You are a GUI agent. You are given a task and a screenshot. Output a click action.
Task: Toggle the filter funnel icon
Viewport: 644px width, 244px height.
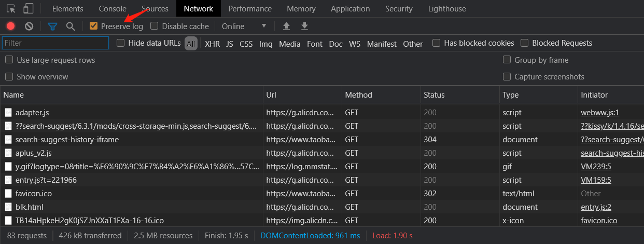tap(52, 26)
